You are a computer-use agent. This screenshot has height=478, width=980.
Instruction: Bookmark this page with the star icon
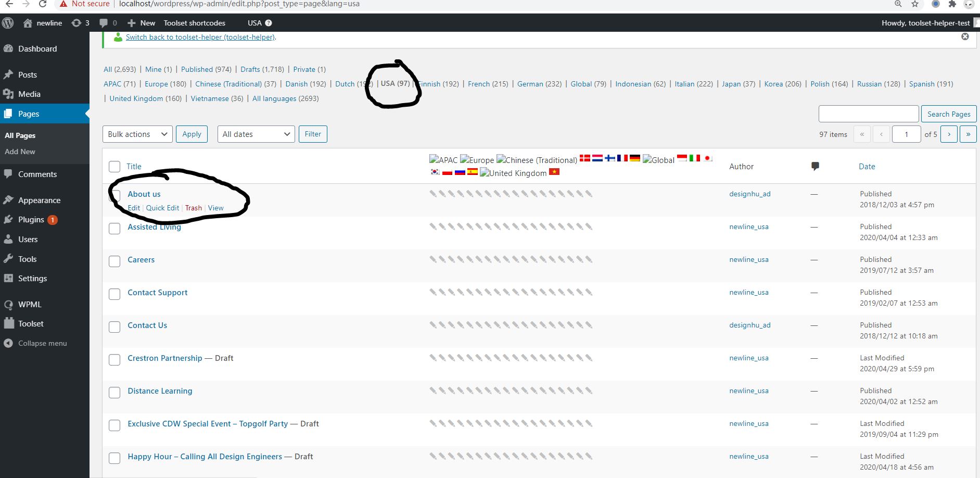915,4
